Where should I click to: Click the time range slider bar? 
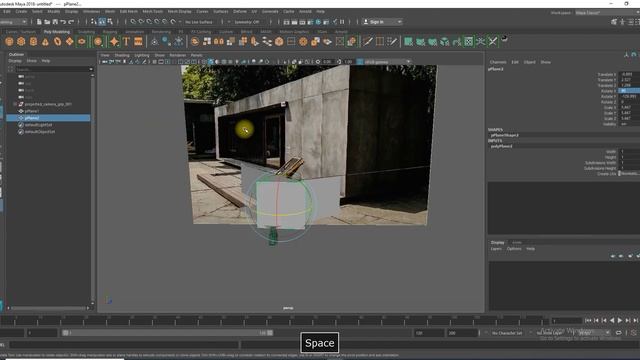click(x=167, y=333)
